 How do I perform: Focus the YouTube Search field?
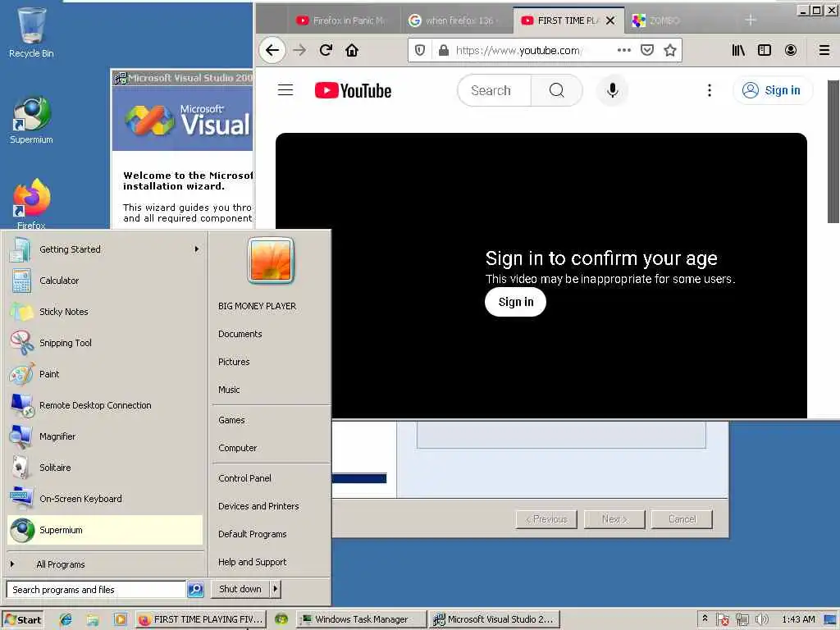click(x=494, y=90)
